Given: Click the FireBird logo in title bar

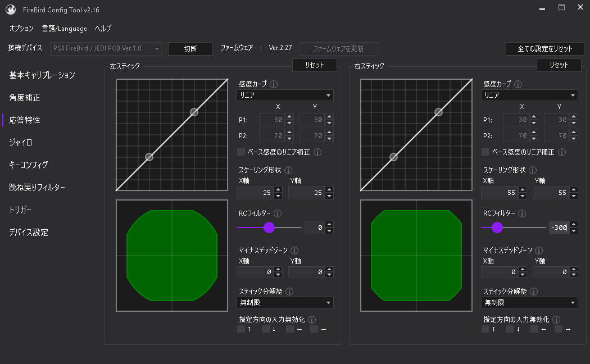Looking at the screenshot, I should click(x=11, y=10).
